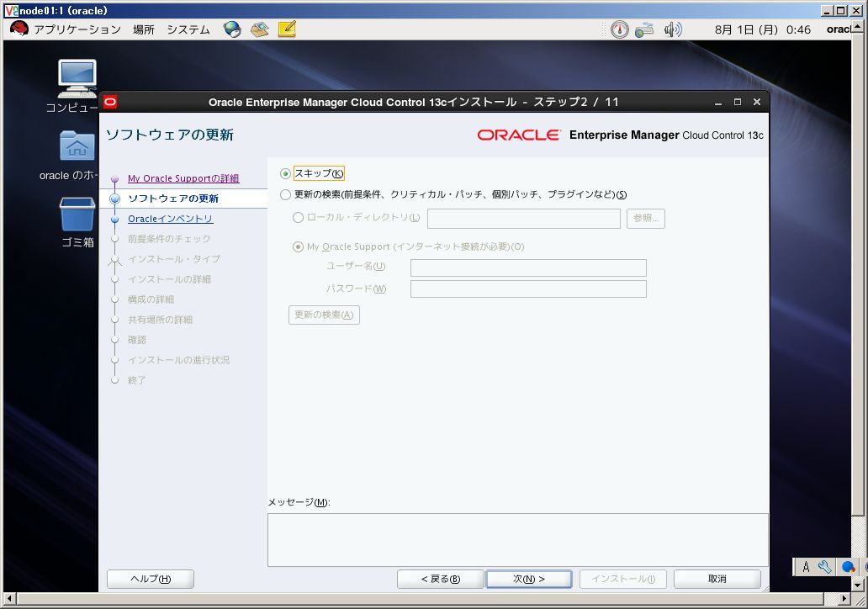Open the Computer desktop icon

(77, 78)
